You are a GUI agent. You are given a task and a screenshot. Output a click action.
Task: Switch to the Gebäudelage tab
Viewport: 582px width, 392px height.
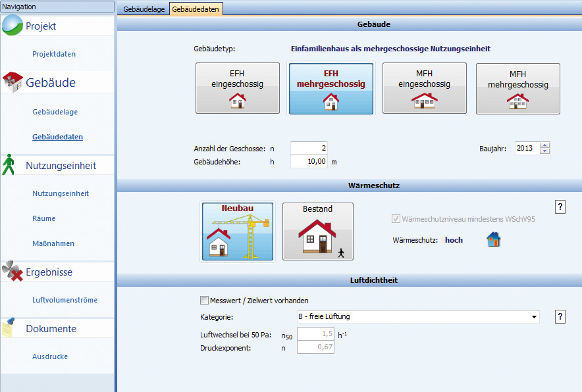tap(144, 9)
